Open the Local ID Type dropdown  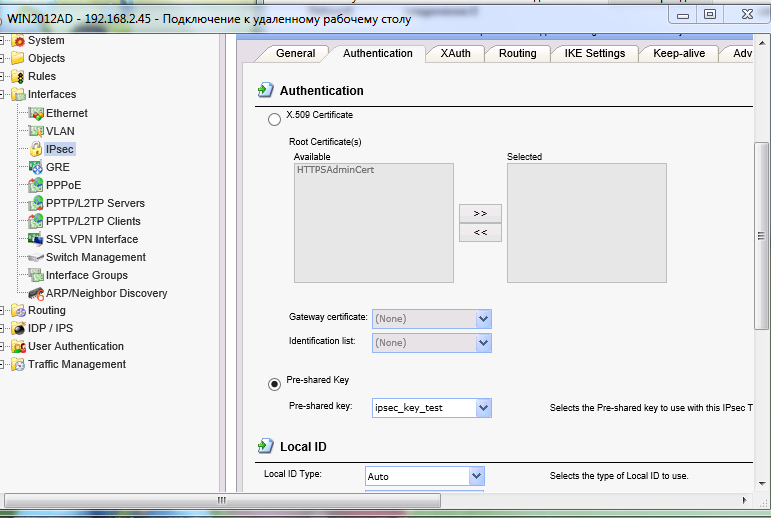[x=476, y=477]
